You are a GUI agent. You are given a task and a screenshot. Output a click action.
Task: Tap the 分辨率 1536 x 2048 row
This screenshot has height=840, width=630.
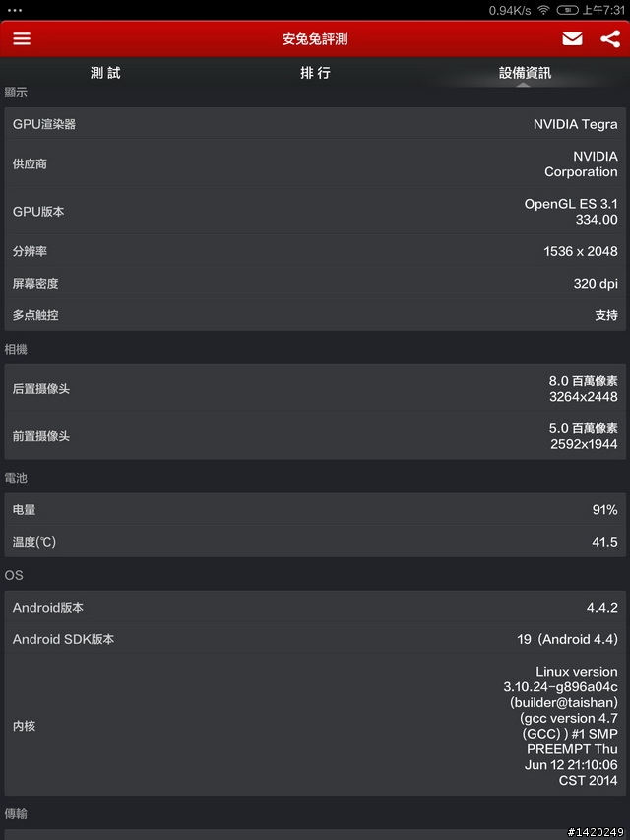click(315, 251)
